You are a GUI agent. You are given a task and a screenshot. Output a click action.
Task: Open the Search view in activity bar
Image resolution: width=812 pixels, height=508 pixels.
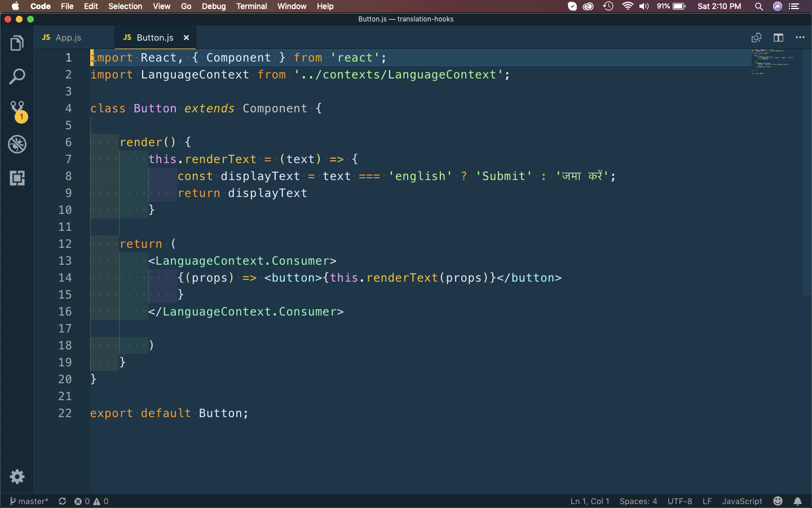(17, 76)
